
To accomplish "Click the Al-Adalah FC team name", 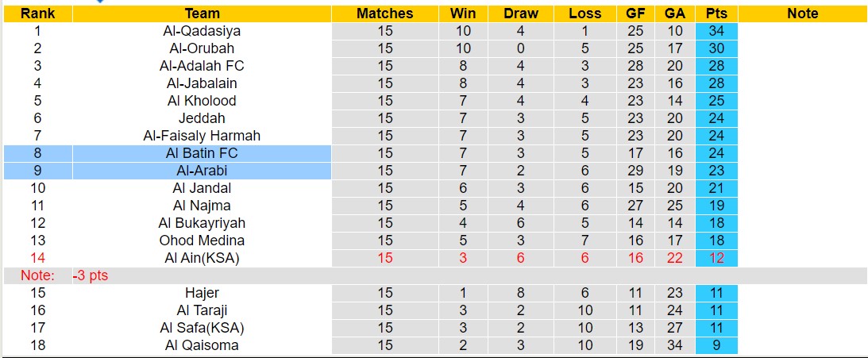I will coord(202,66).
